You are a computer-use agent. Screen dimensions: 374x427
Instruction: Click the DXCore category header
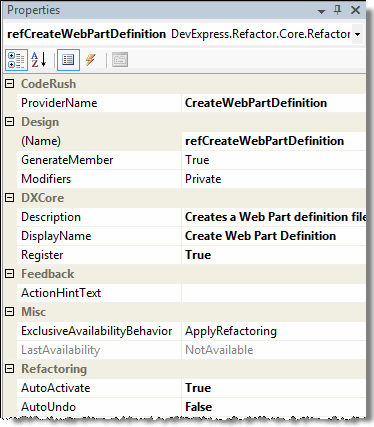click(42, 198)
